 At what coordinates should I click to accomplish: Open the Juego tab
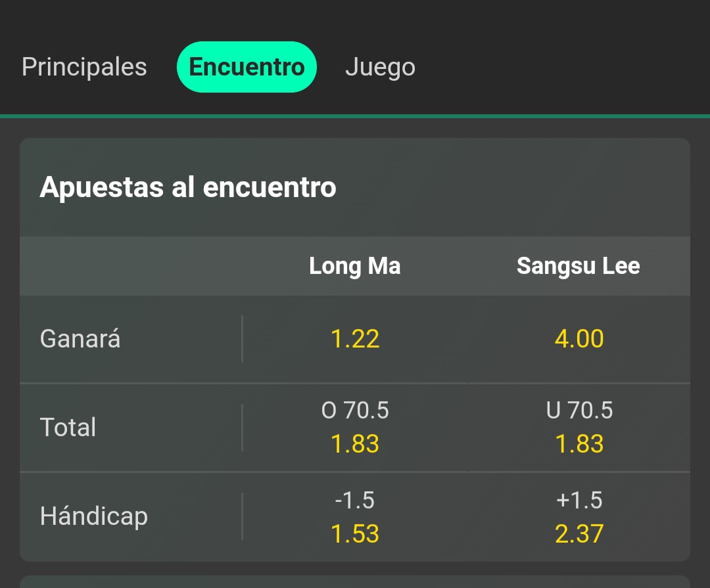(380, 67)
